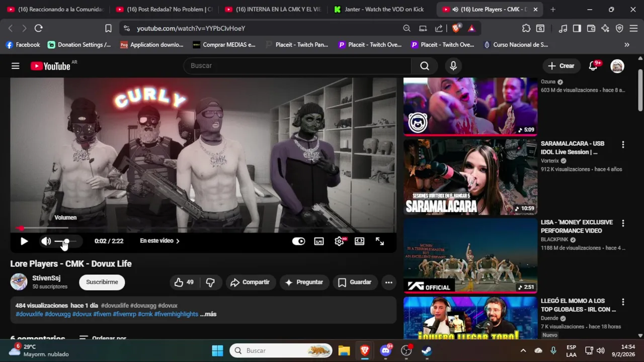Screen dimensions: 644x362
Task: Focus the YouTube 'Buscar' search field
Action: click(x=297, y=66)
